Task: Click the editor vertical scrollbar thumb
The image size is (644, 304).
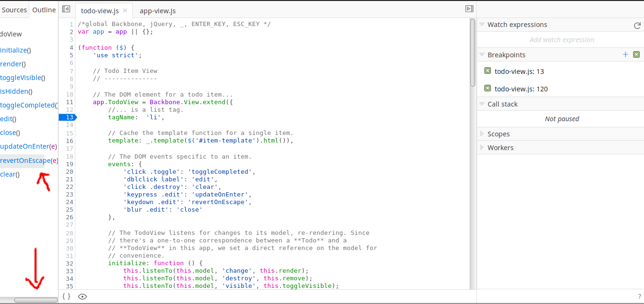Action: click(x=472, y=52)
